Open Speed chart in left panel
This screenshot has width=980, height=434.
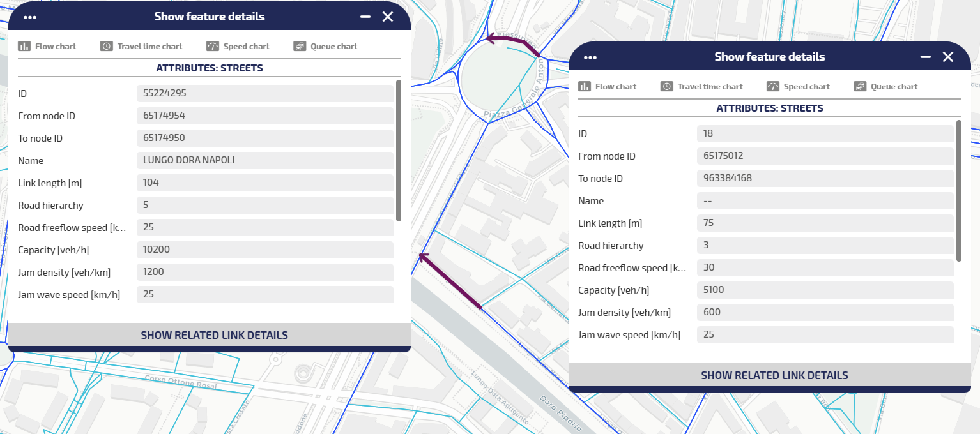238,47
